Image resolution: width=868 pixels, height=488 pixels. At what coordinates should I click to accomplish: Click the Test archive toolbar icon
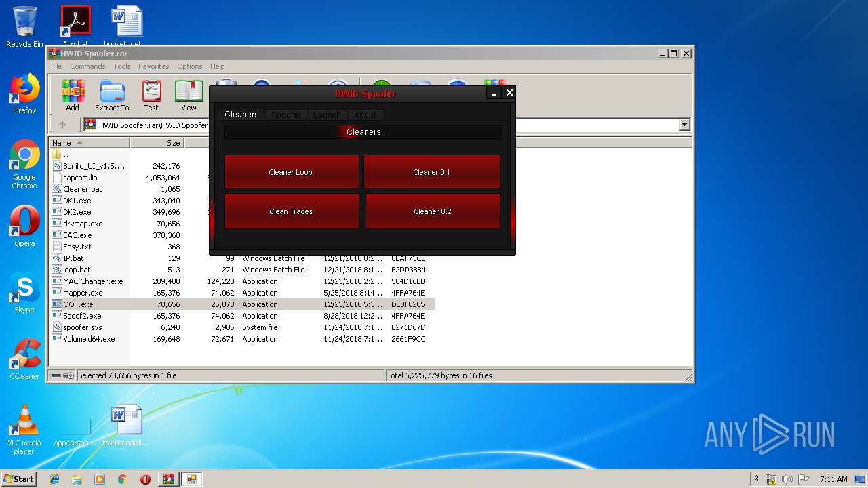(x=151, y=96)
